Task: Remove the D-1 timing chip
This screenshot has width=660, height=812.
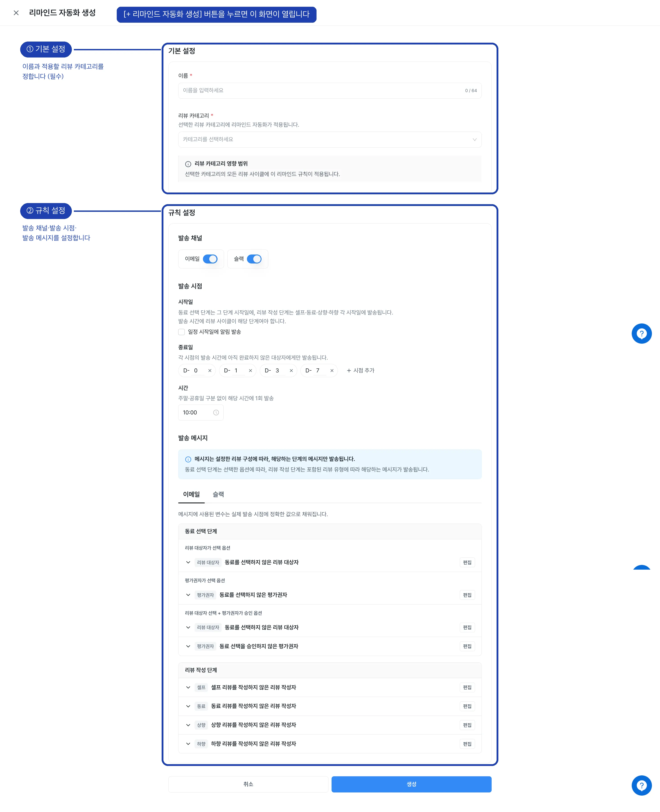Action: pyautogui.click(x=250, y=370)
